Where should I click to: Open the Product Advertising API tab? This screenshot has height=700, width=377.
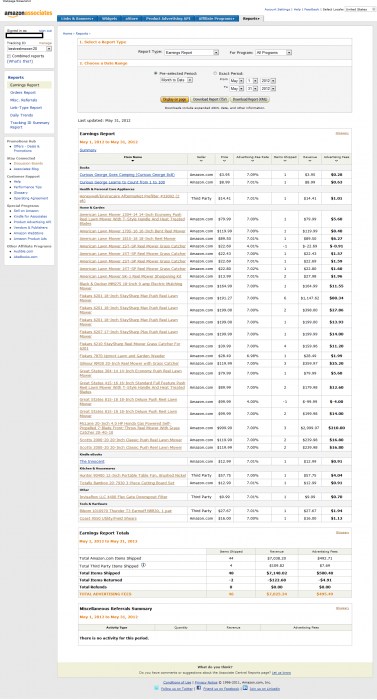click(168, 19)
